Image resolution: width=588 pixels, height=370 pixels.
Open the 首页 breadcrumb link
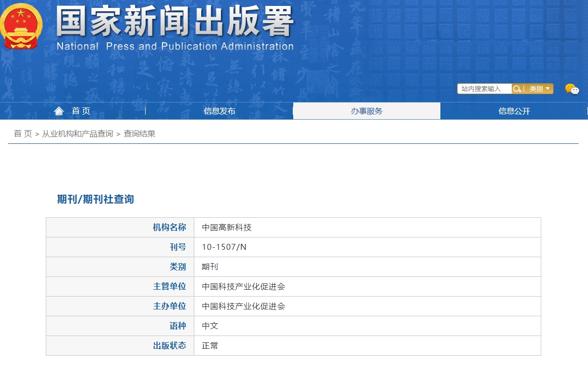(20, 134)
